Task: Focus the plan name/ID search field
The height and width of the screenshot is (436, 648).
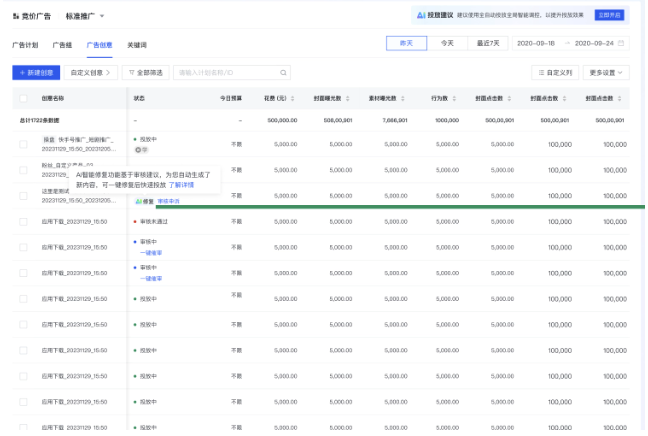Action: tap(232, 73)
